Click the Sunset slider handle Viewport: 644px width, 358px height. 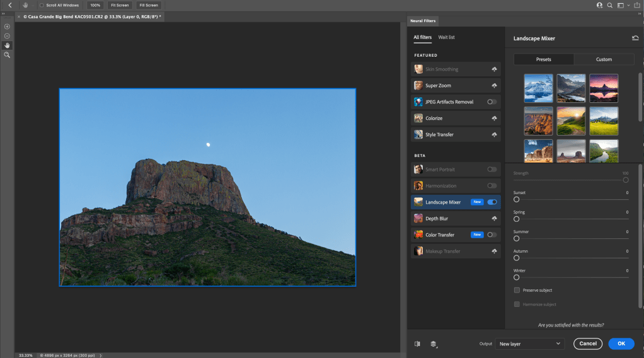click(x=517, y=199)
